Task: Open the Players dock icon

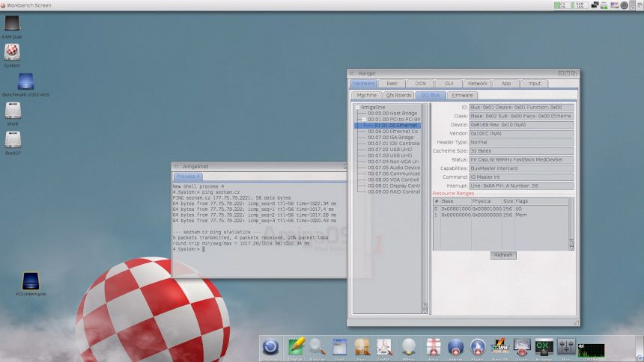Action: tap(477, 347)
